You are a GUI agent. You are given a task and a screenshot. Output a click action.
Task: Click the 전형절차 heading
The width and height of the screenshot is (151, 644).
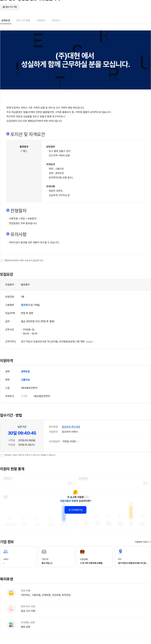point(18,211)
